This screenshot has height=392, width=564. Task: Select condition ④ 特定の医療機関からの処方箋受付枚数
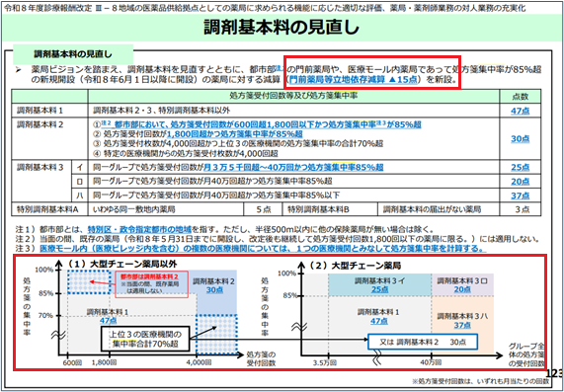click(x=186, y=153)
